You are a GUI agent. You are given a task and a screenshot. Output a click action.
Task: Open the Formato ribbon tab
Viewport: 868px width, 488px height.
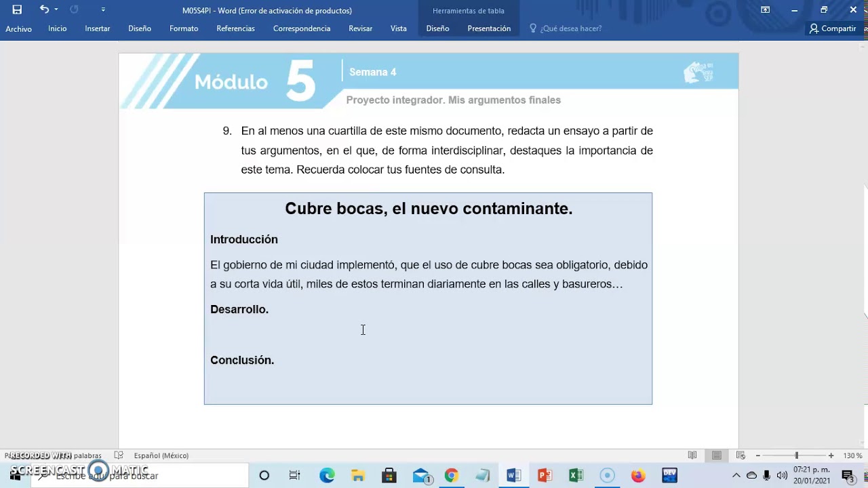coord(184,28)
